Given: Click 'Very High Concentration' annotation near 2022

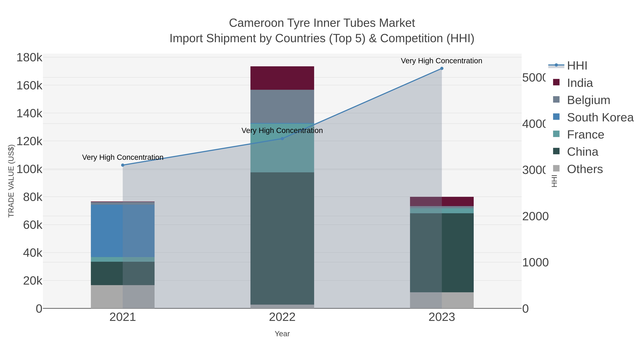Looking at the screenshot, I should point(282,131).
